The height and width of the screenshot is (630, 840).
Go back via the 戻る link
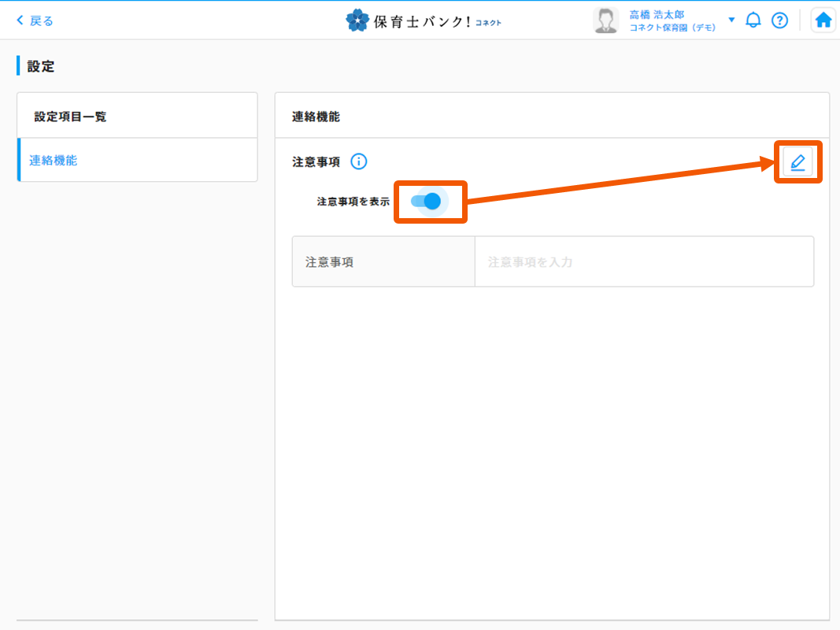click(42, 20)
